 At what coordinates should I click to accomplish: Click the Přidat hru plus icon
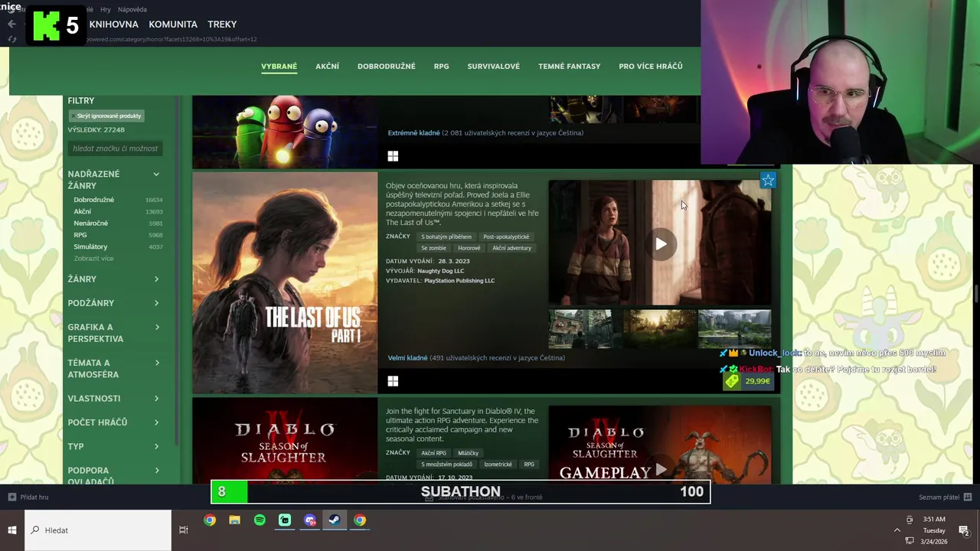[12, 497]
